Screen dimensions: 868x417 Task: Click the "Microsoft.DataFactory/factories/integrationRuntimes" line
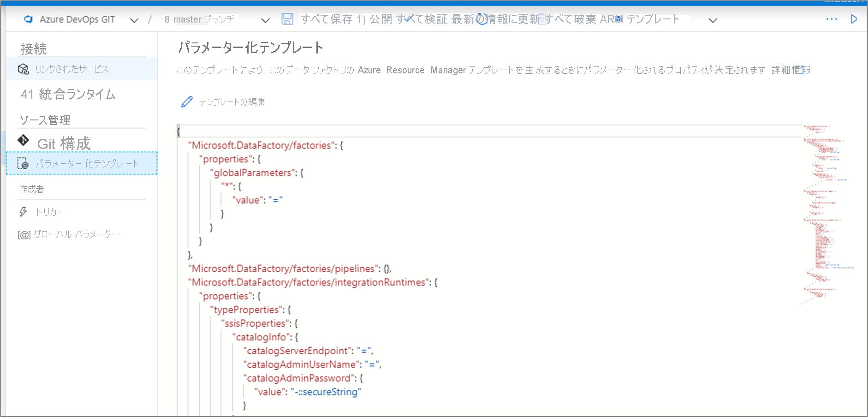(x=313, y=282)
